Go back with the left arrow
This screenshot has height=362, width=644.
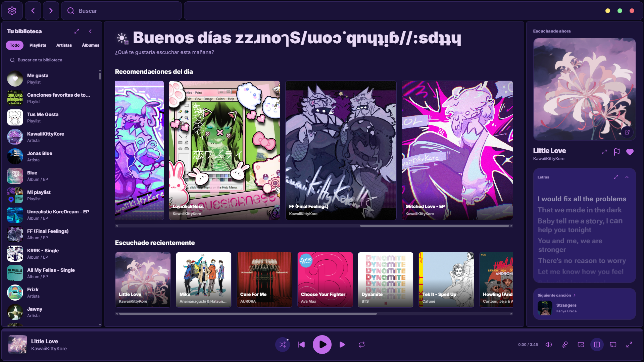pyautogui.click(x=33, y=11)
